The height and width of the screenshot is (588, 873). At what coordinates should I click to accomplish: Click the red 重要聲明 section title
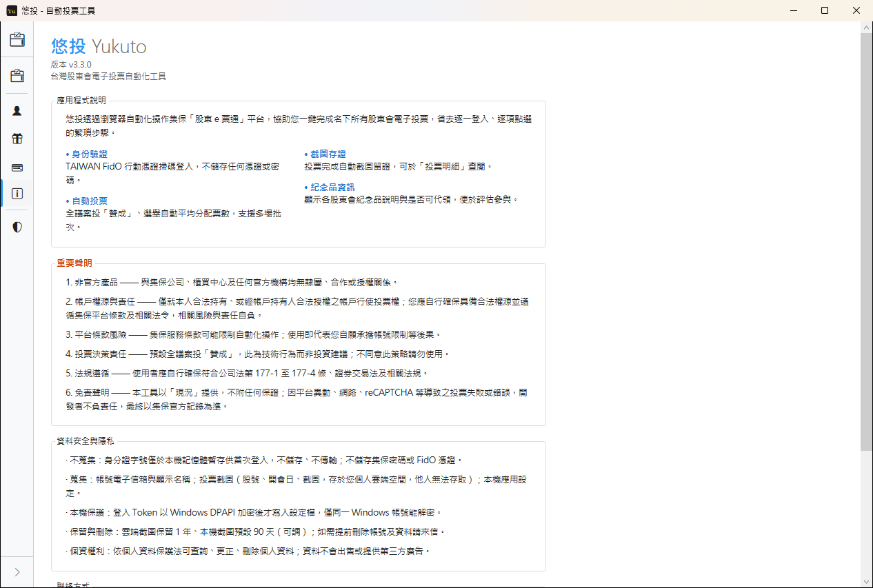[x=74, y=263]
